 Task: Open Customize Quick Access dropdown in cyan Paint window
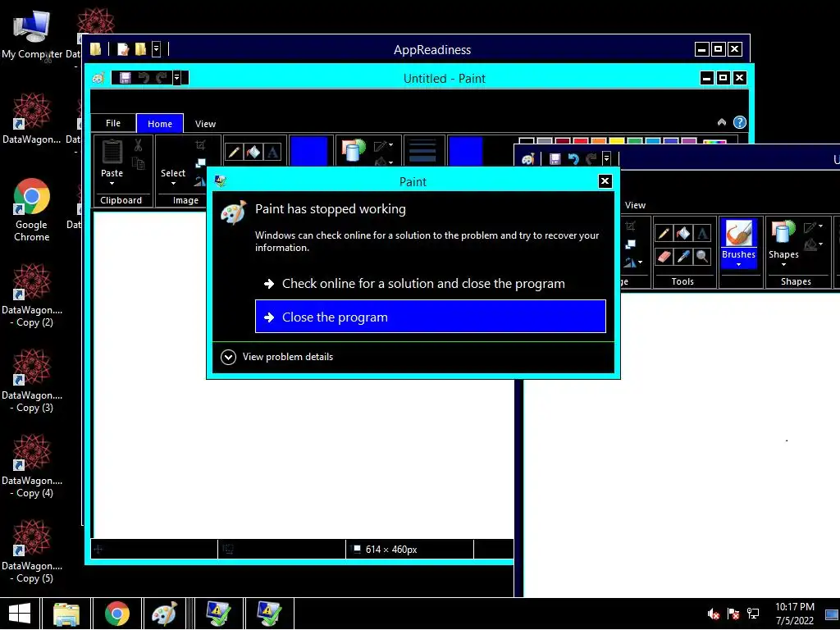(177, 78)
